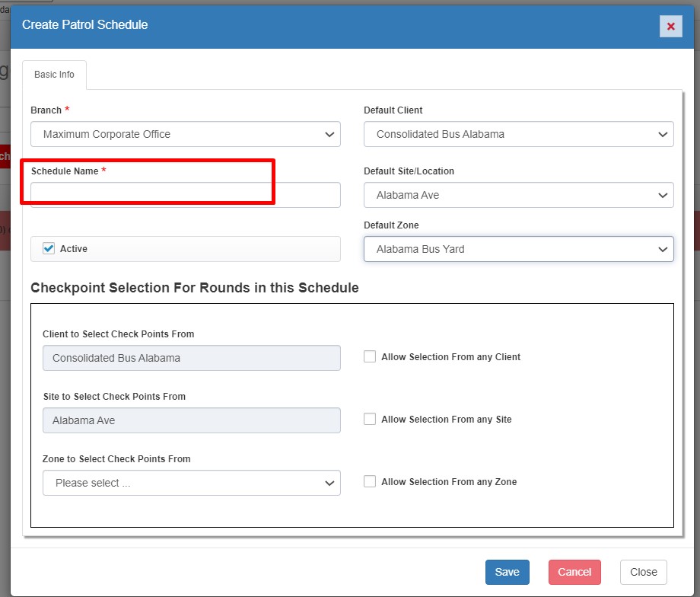Click the white Close button in footer
Viewport: 700px width, 597px height.
point(643,572)
